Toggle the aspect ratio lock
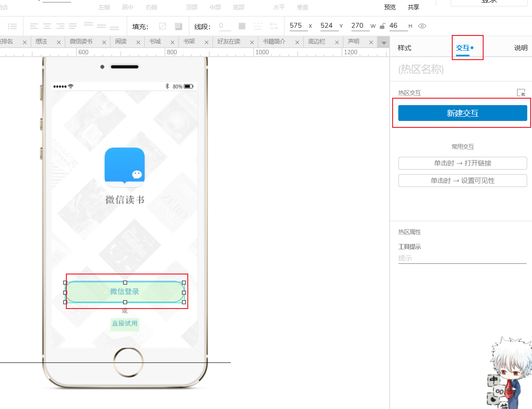Screen dimensions: 532x409 coord(383,26)
